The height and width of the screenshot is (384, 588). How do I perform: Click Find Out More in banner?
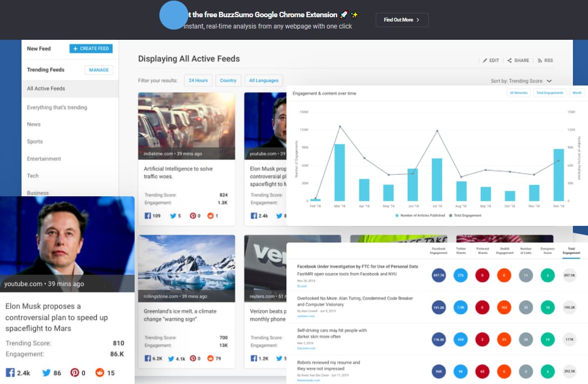coord(402,20)
